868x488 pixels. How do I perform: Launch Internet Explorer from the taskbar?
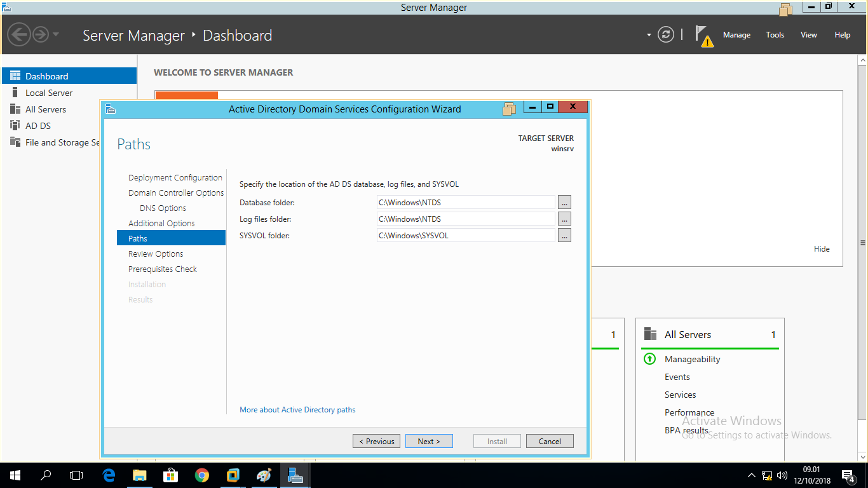click(x=109, y=475)
